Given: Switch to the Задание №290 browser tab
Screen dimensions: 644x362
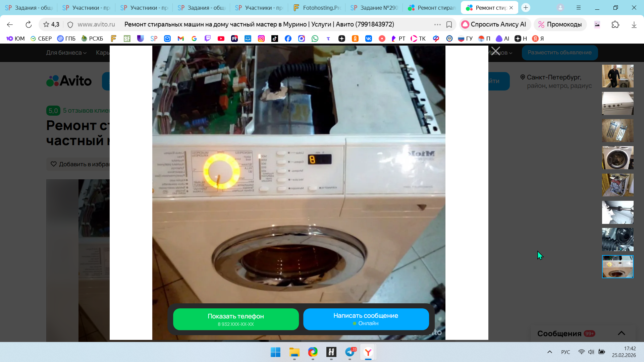Looking at the screenshot, I should point(375,7).
